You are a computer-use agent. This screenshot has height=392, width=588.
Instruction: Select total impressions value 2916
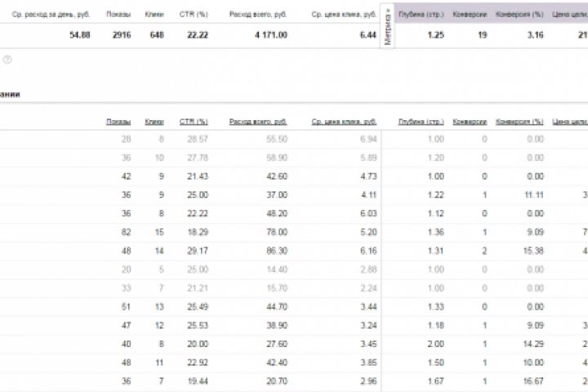(x=122, y=35)
